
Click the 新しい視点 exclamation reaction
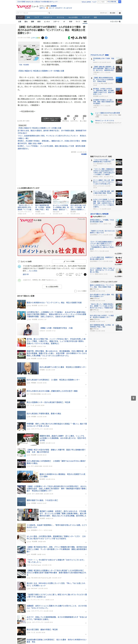[83, 119]
